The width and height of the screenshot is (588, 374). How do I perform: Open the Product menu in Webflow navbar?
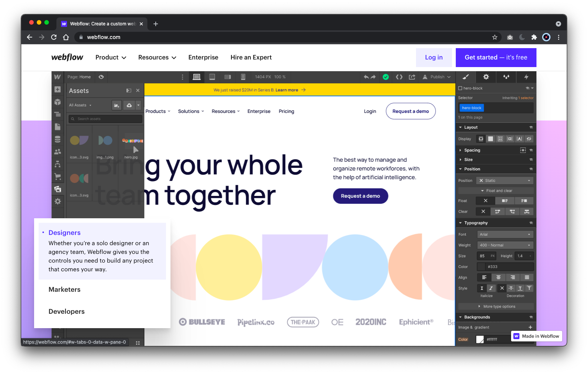click(x=111, y=58)
